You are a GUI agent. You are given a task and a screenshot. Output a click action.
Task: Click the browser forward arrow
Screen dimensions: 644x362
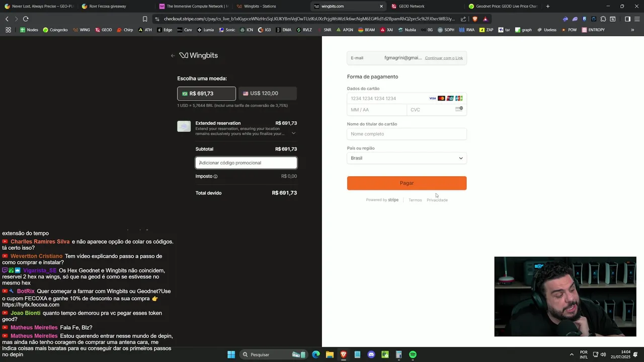16,19
